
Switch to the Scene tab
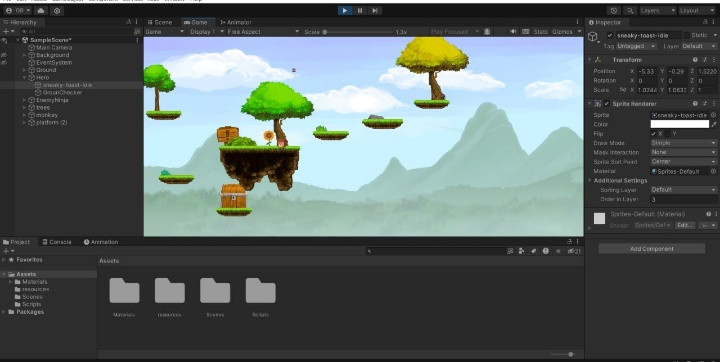[160, 22]
